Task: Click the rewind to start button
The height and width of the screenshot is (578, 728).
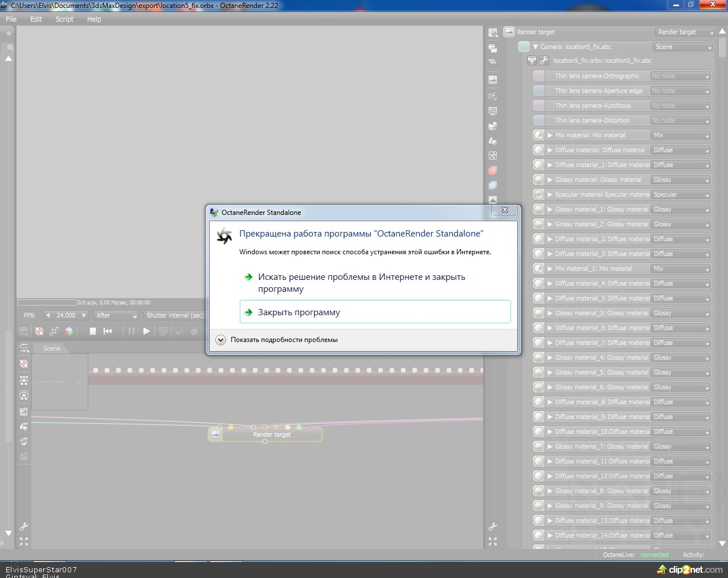Action: click(108, 331)
